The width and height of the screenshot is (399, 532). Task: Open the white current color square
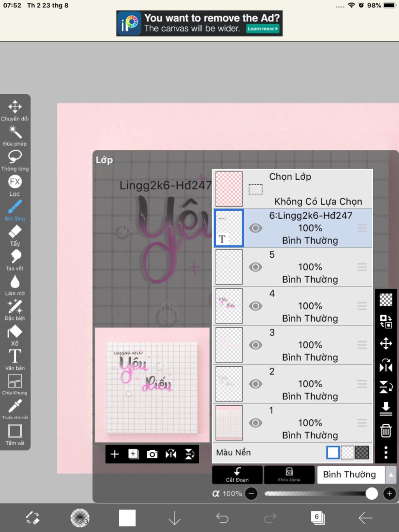tap(127, 518)
